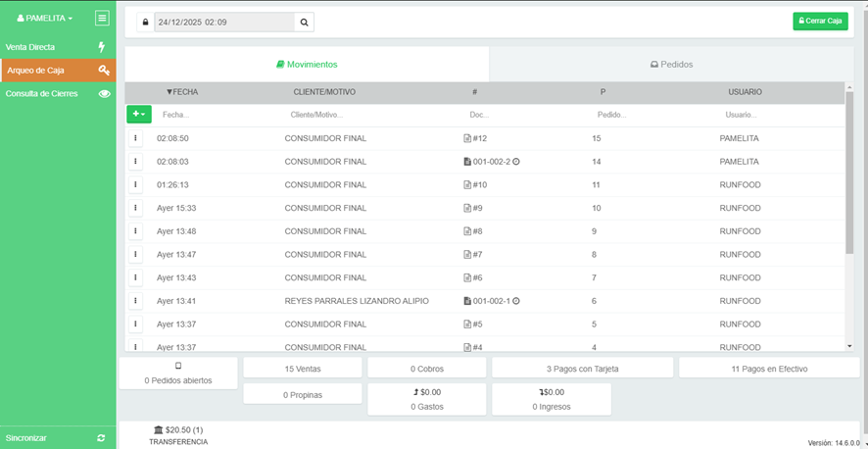Viewport: 868px width, 449px height.
Task: Click the table vertical scrollbar thumb
Action: pyautogui.click(x=849, y=173)
